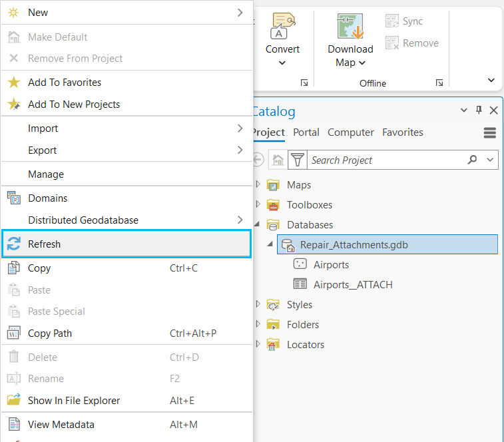Select the Airports feature class
This screenshot has width=504, height=442.
point(331,264)
